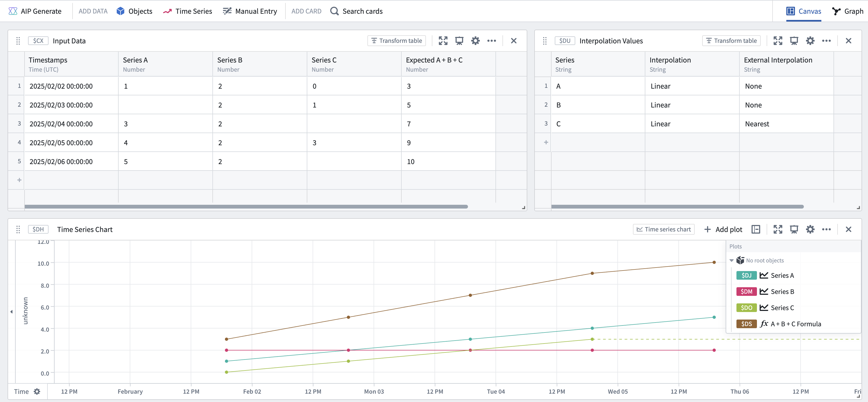The width and height of the screenshot is (868, 402).
Task: Click Transform table in Input Data card
Action: coord(397,41)
